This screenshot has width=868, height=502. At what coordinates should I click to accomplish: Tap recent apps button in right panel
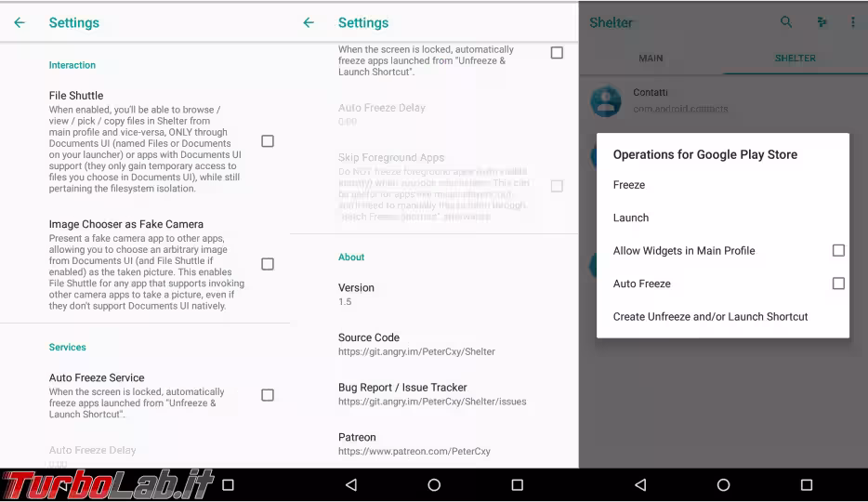807,485
